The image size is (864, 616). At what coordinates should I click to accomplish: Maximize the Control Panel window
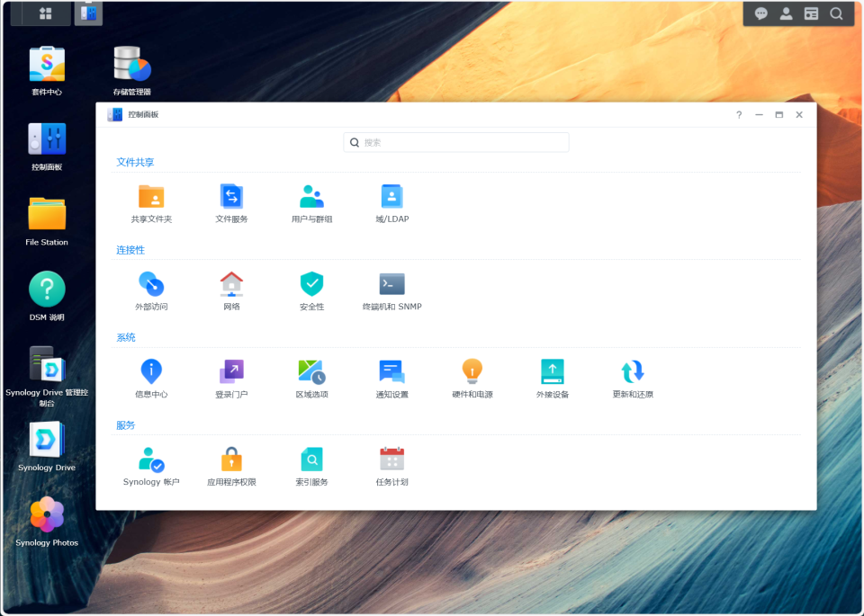[779, 114]
